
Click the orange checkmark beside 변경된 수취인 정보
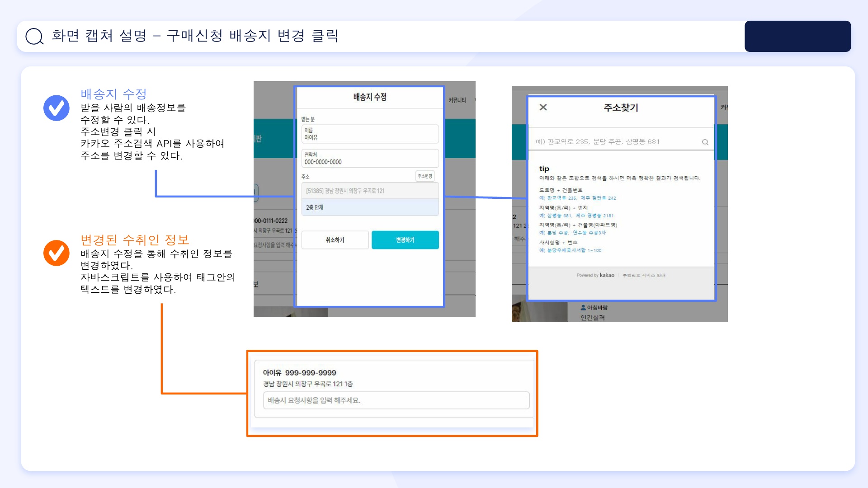point(57,253)
